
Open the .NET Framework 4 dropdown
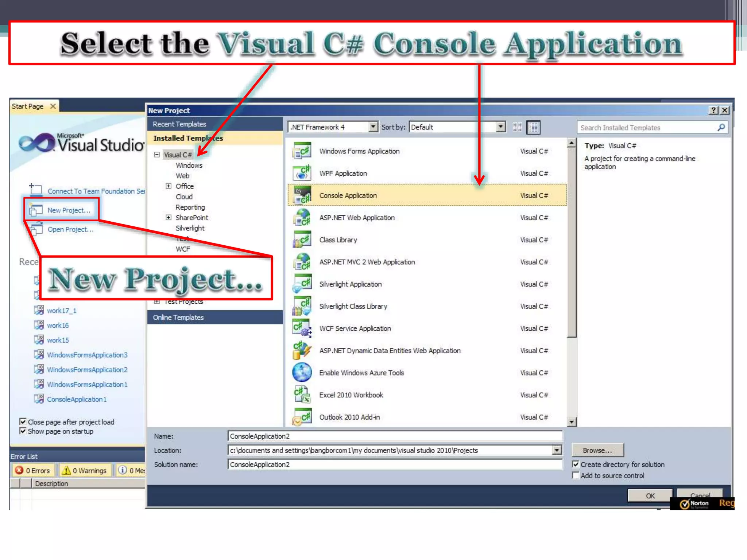(x=373, y=127)
